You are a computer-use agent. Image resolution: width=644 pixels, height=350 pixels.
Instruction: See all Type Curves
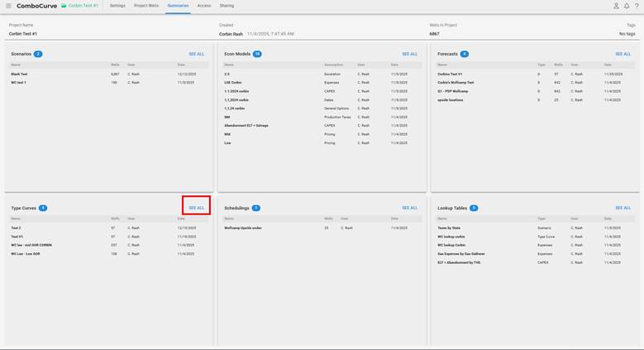pyautogui.click(x=196, y=208)
